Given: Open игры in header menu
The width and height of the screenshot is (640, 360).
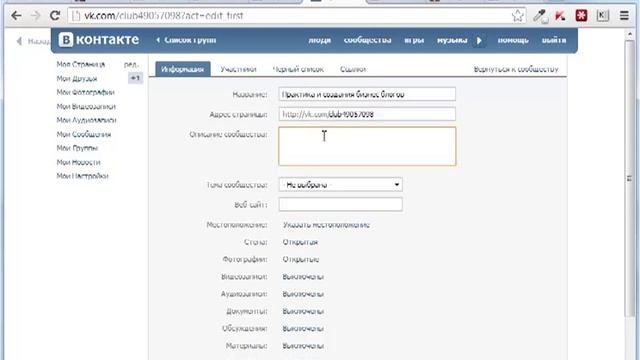Looking at the screenshot, I should point(414,40).
